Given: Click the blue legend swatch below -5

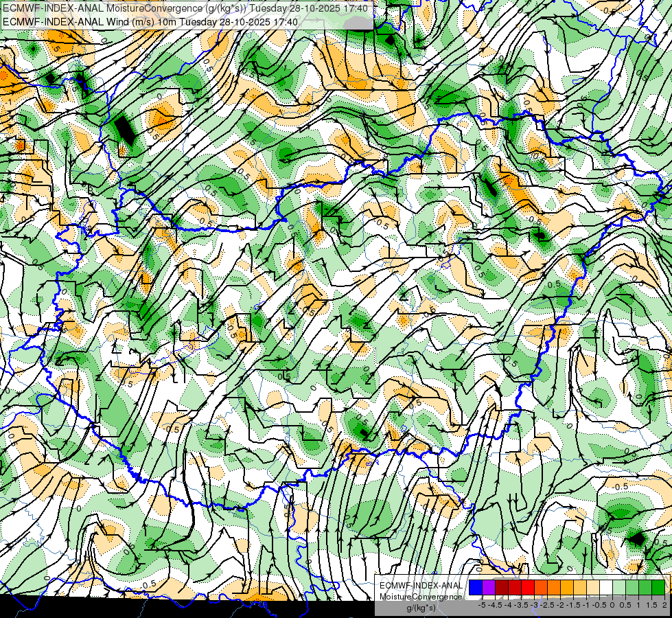Looking at the screenshot, I should (476, 588).
